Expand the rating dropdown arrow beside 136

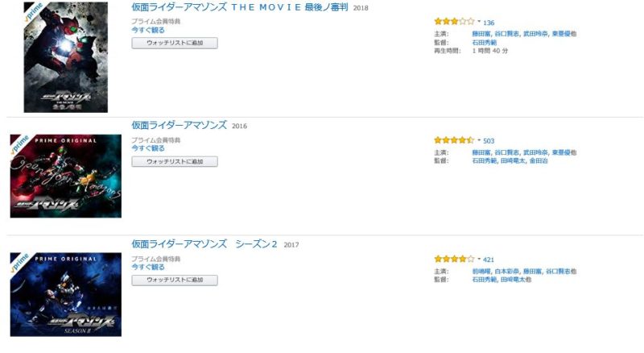(x=479, y=22)
